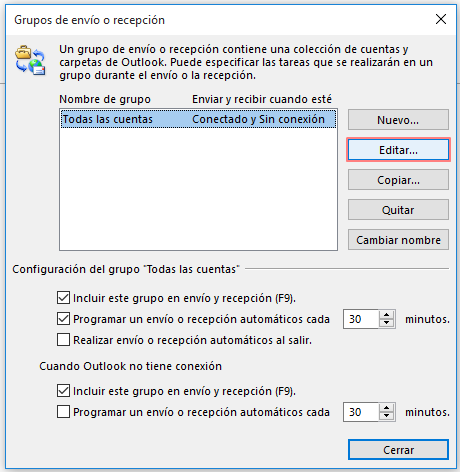Click the offline minutes field showing 30
Image resolution: width=461 pixels, height=473 pixels.
tap(361, 412)
